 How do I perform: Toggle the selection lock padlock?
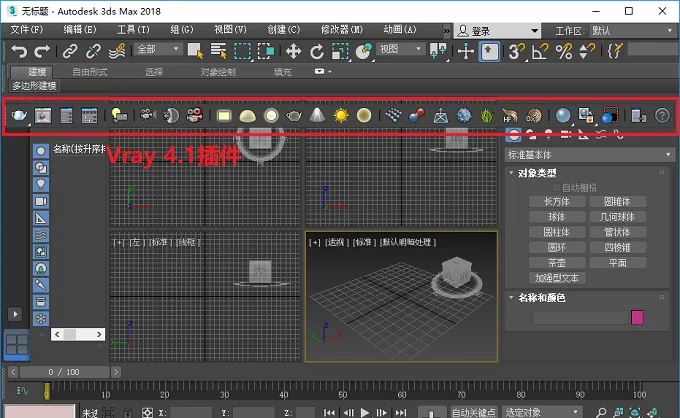pos(127,412)
